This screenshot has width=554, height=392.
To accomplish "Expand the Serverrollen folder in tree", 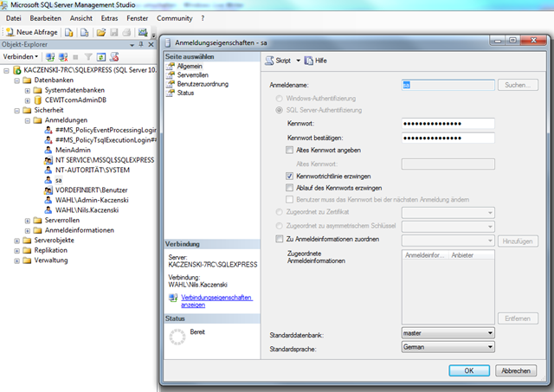I will click(x=28, y=221).
